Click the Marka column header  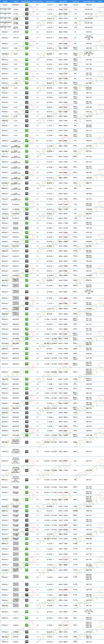click(x=5, y=1)
